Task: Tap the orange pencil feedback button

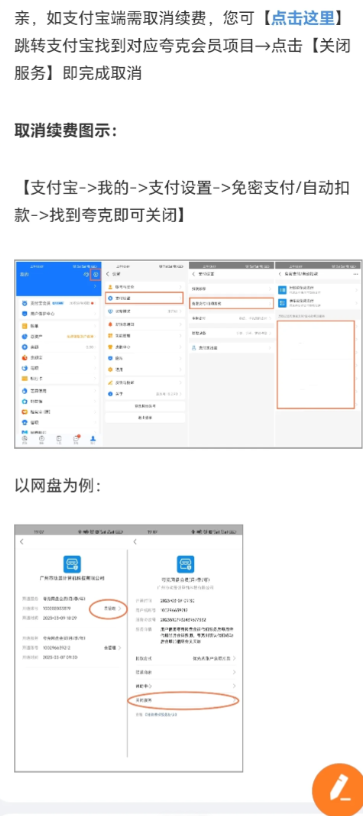Action: click(x=338, y=789)
